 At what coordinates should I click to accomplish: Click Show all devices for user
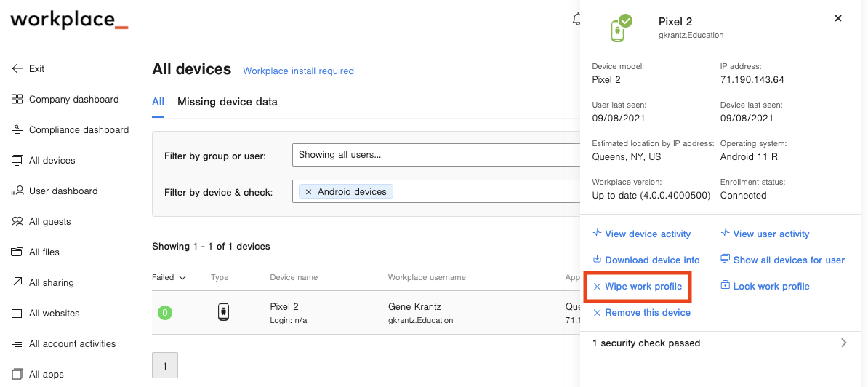point(783,260)
